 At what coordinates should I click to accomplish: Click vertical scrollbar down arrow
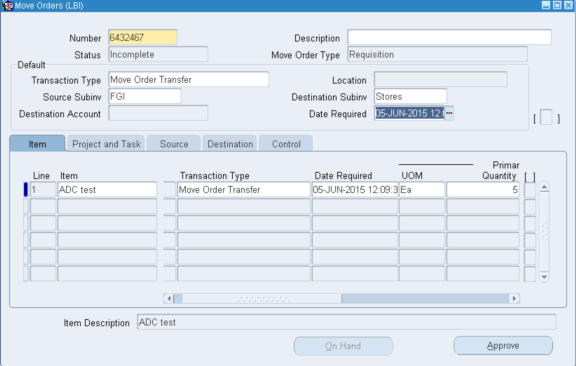[x=544, y=277]
